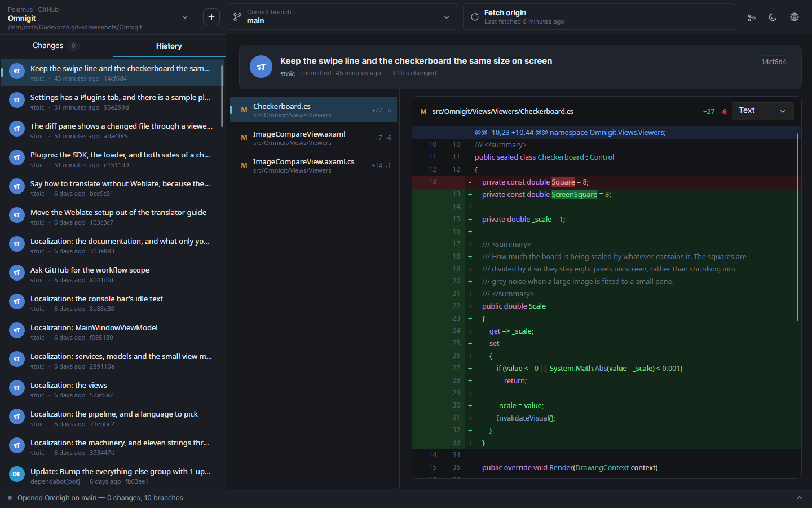Toggle dark mode moon icon
The width and height of the screenshot is (812, 508).
pyautogui.click(x=773, y=17)
